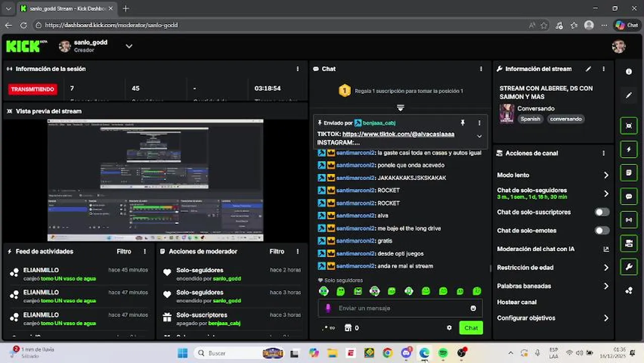This screenshot has height=363, width=644.
Task: Click the shop icon below message box
Action: click(x=348, y=328)
